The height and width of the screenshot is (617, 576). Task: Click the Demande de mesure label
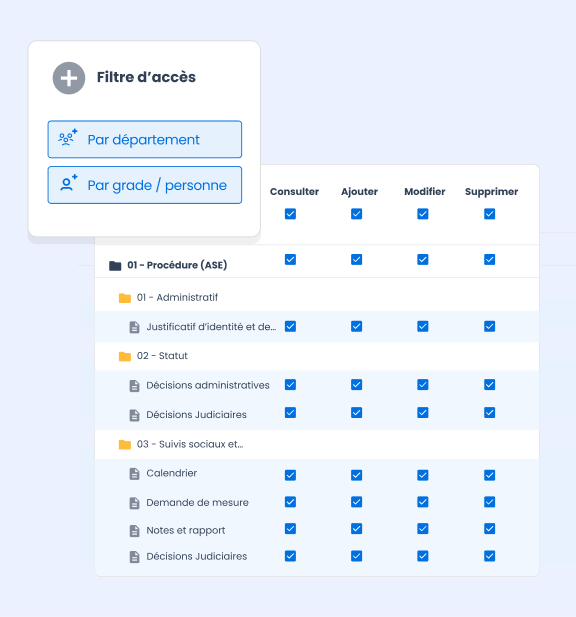(x=198, y=502)
